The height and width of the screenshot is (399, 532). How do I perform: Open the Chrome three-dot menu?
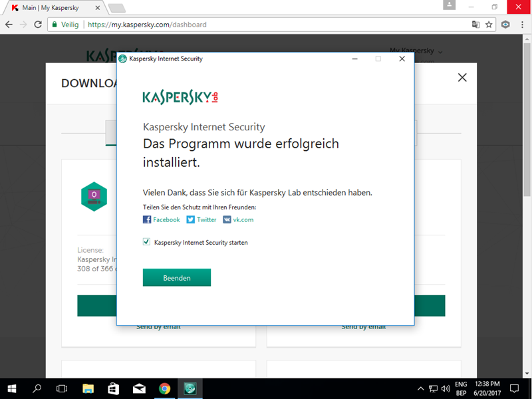(x=521, y=25)
